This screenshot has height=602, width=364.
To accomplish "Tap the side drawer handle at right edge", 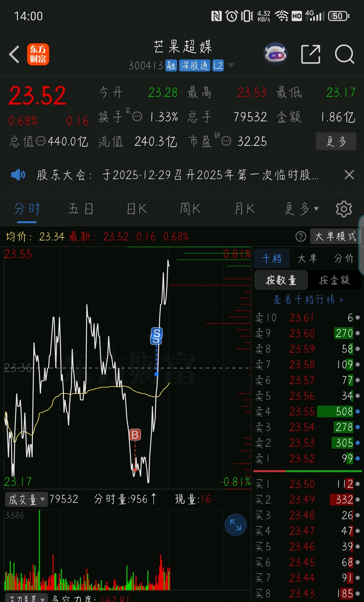I will pyautogui.click(x=361, y=245).
